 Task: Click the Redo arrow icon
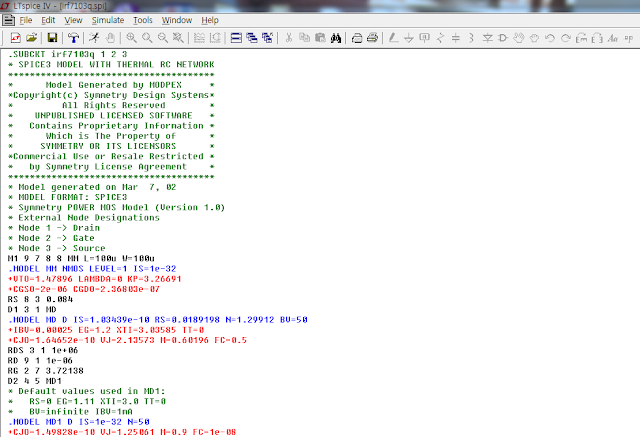(x=565, y=38)
